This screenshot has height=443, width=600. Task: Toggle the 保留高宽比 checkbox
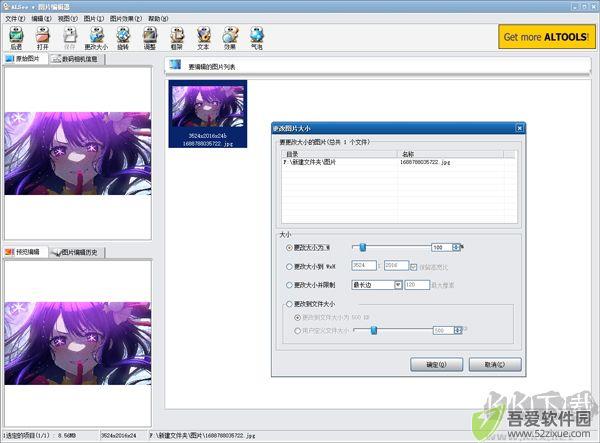[x=413, y=267]
